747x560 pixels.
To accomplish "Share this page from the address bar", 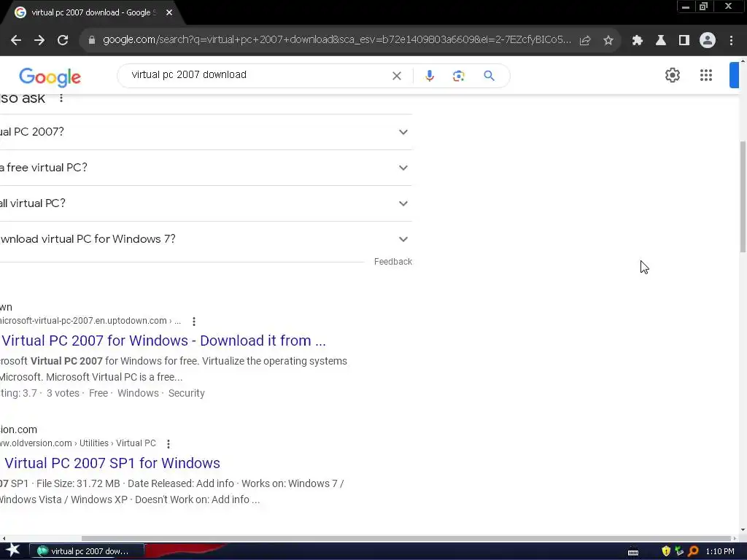I will [585, 41].
